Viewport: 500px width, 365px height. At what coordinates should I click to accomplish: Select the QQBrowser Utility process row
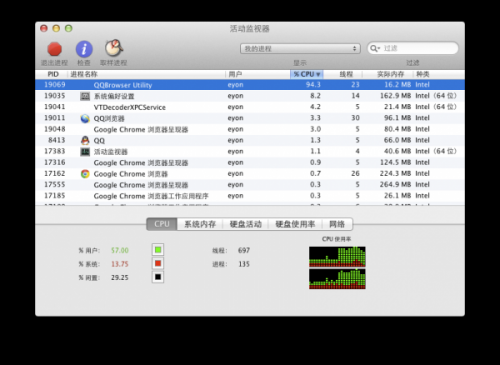250,85
